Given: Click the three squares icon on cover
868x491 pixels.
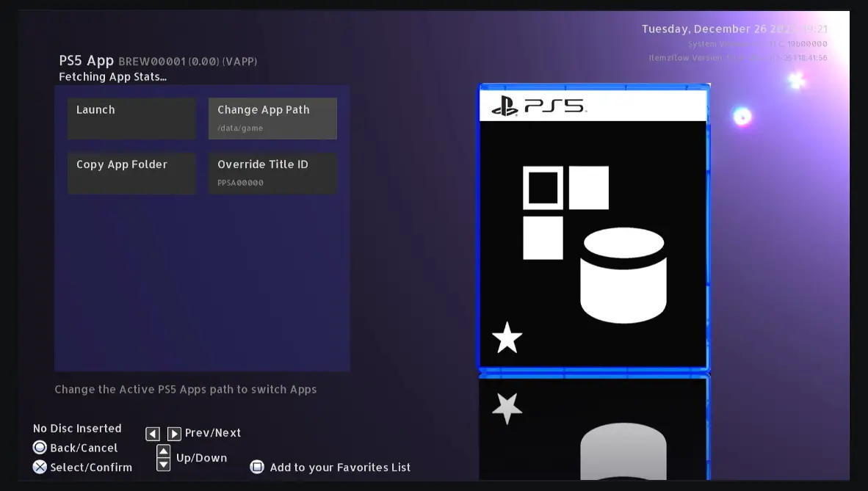Looking at the screenshot, I should [x=565, y=212].
